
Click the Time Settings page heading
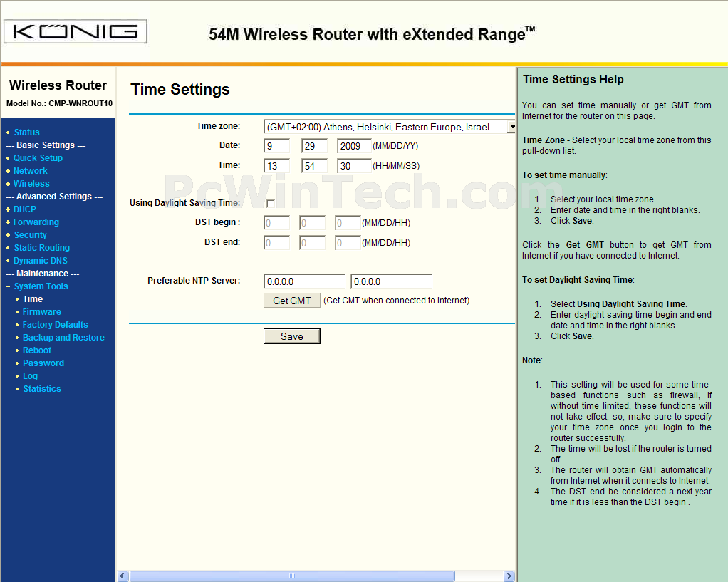point(180,89)
